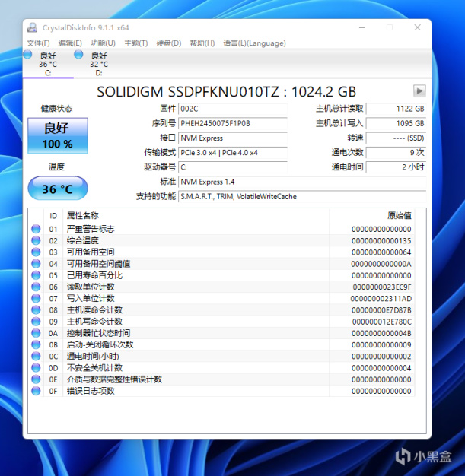The height and width of the screenshot is (476, 465).
Task: Click the next disk arrow button
Action: (x=419, y=90)
